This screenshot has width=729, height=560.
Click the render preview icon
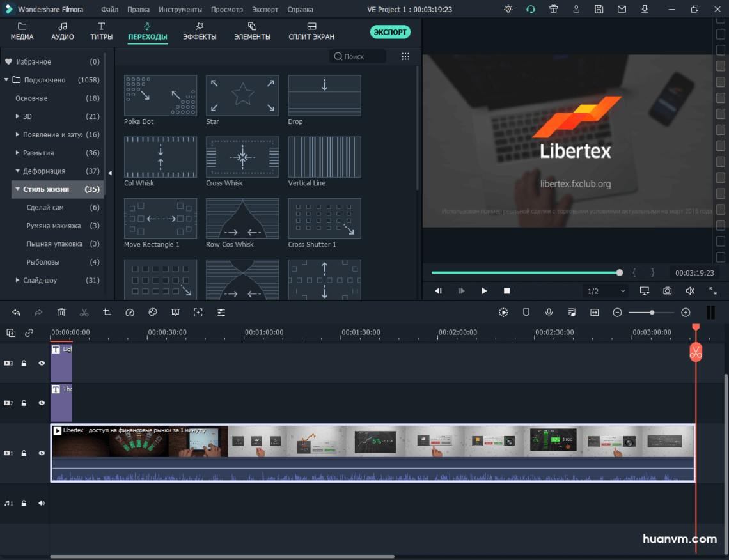coord(503,313)
